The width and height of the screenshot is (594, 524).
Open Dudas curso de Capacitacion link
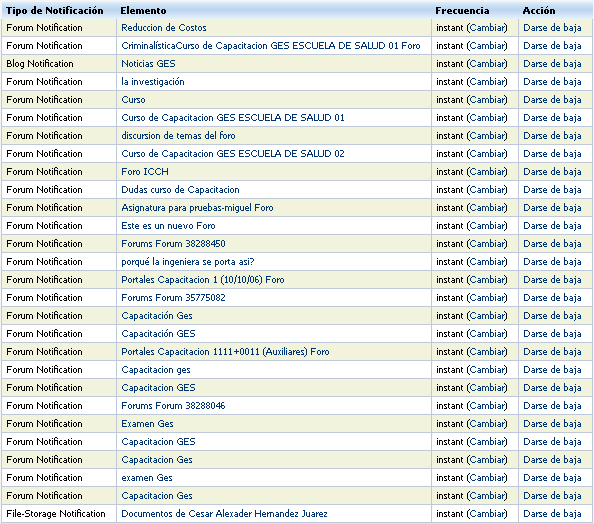click(180, 190)
